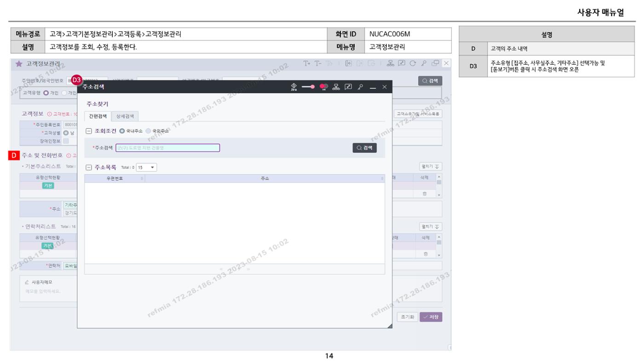
Task: Focus the 주소검색 input field
Action: tap(167, 148)
